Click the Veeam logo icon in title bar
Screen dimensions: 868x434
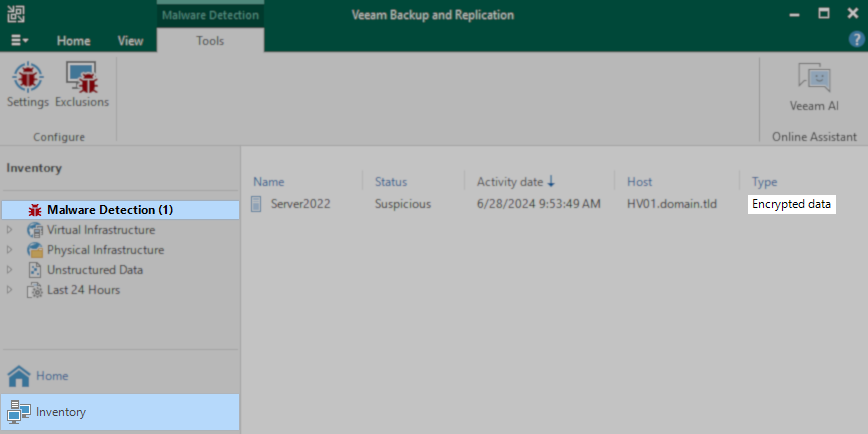[16, 14]
